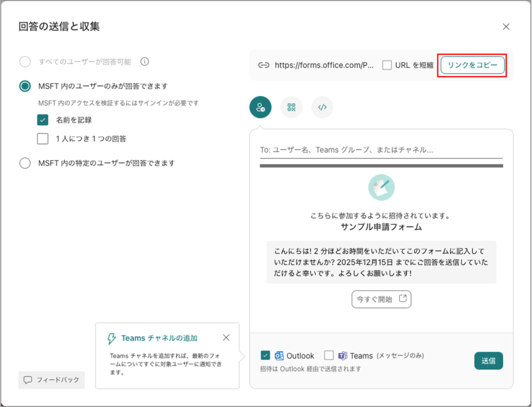Dismiss the Teams チャネルの追加 tooltip
Screen dimensions: 532x407
click(226, 338)
